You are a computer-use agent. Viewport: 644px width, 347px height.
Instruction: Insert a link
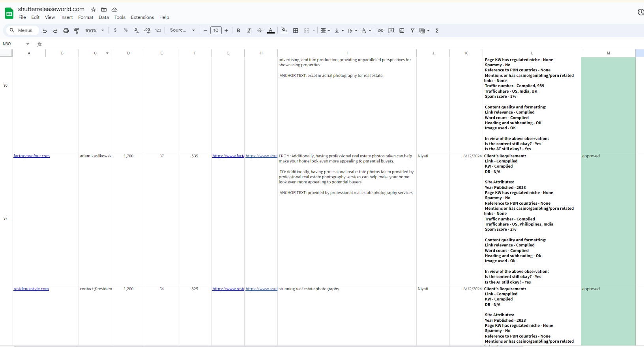380,30
